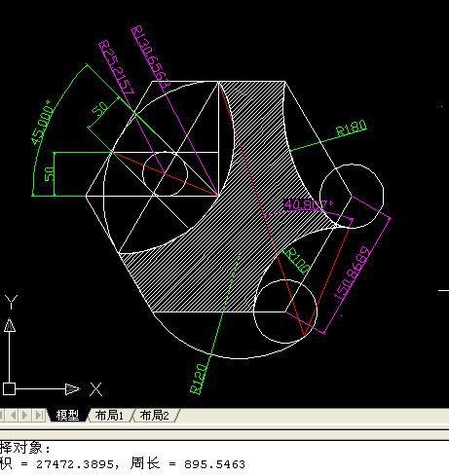The width and height of the screenshot is (449, 476).
Task: Click the UCS origin square icon
Action: pos(9,388)
